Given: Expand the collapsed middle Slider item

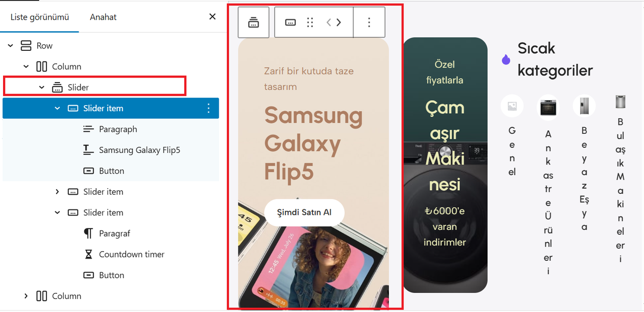Looking at the screenshot, I should point(57,192).
